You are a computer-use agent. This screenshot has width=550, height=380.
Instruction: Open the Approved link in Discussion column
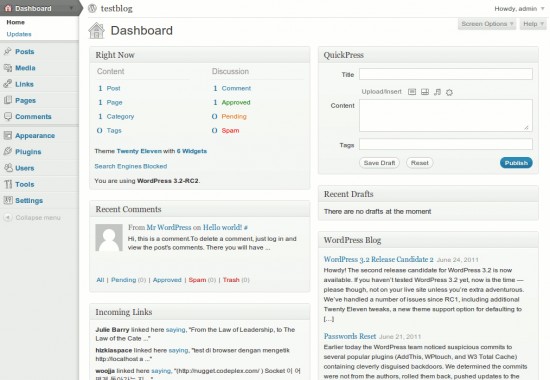coord(236,102)
